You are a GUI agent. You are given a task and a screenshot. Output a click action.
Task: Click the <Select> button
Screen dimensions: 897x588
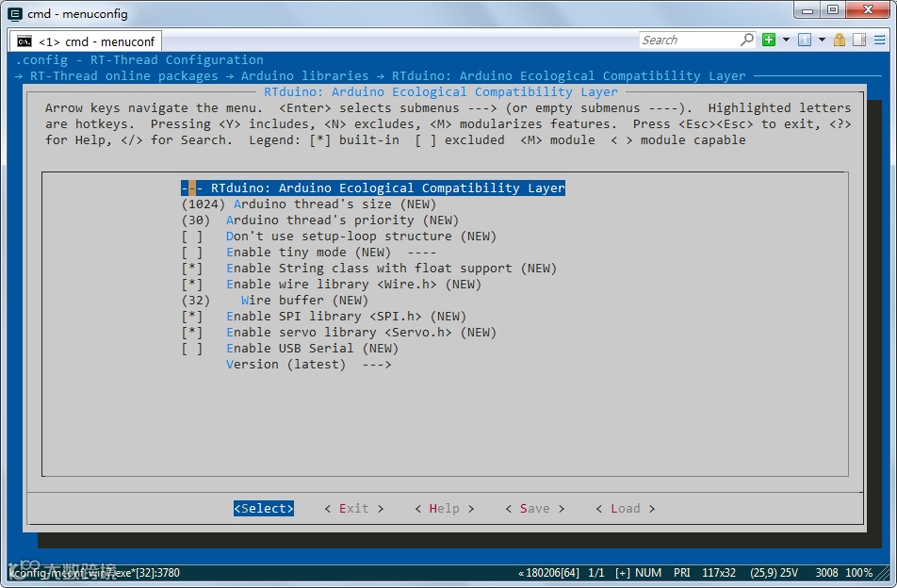264,509
